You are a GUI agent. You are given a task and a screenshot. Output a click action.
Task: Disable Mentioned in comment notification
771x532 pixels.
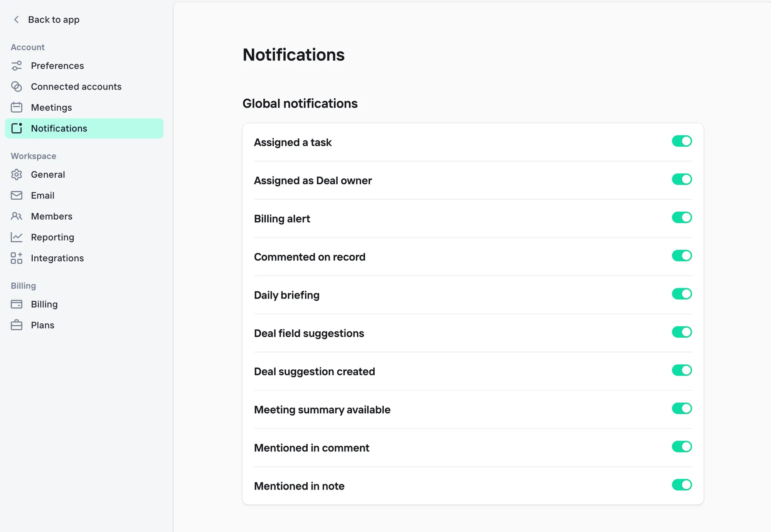(x=682, y=446)
